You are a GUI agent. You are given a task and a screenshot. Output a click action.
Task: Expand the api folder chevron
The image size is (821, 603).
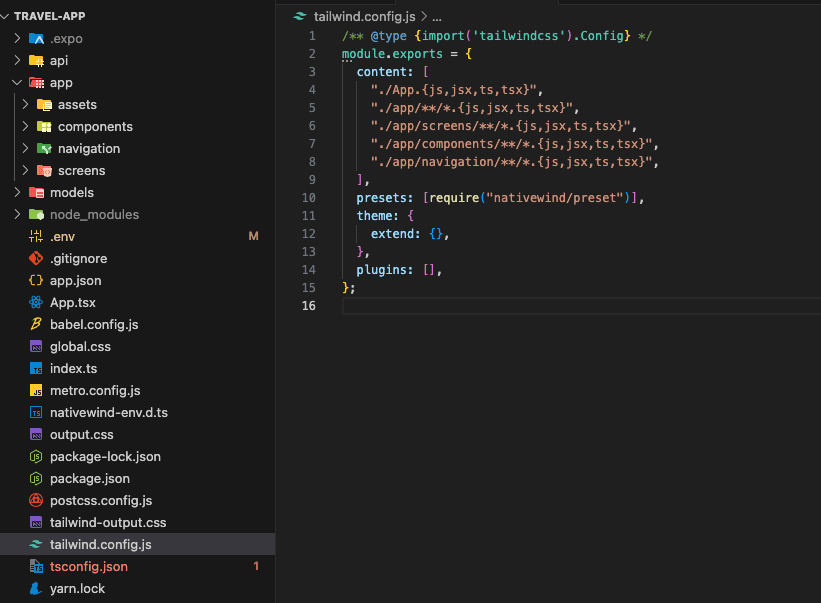pos(17,60)
